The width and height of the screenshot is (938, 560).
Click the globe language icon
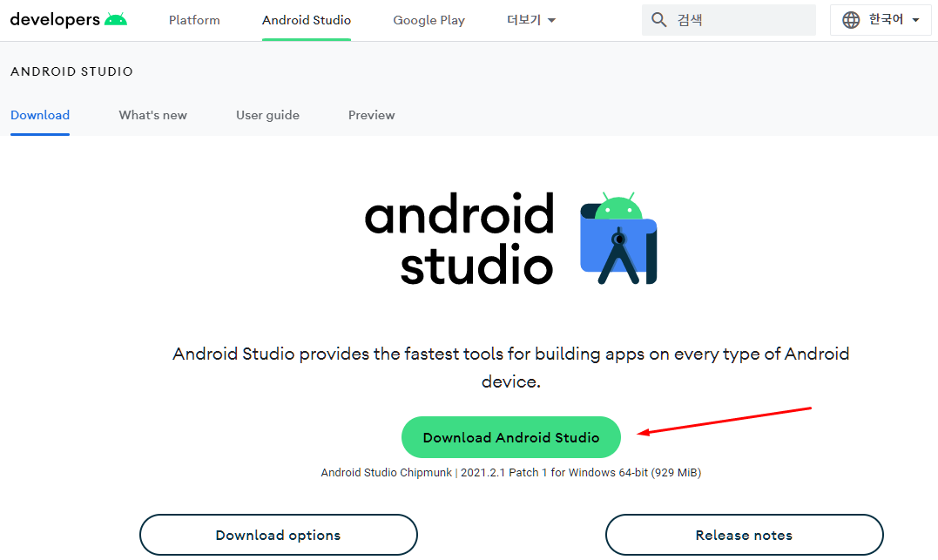[x=851, y=20]
